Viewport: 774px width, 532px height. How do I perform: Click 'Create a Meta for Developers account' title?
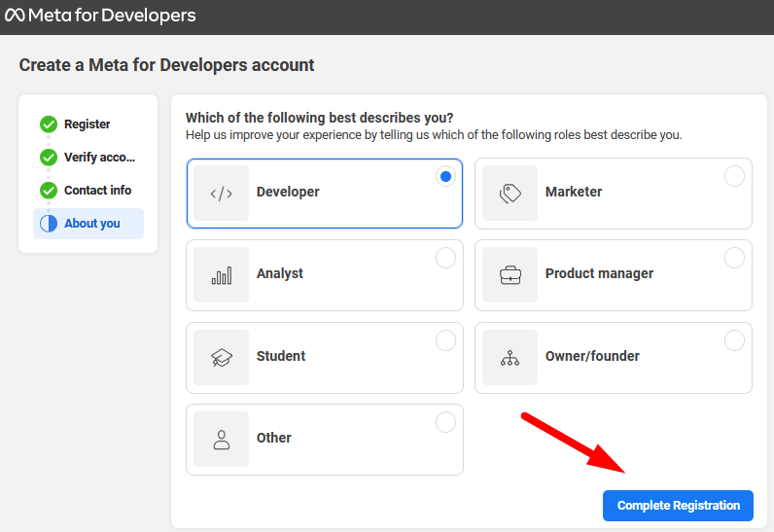pos(167,65)
